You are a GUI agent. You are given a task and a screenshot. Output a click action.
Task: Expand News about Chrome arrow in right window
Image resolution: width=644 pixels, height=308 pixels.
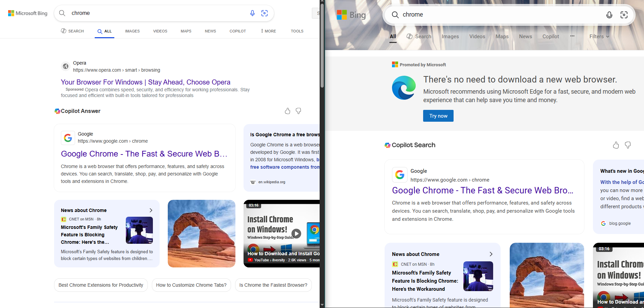(491, 254)
